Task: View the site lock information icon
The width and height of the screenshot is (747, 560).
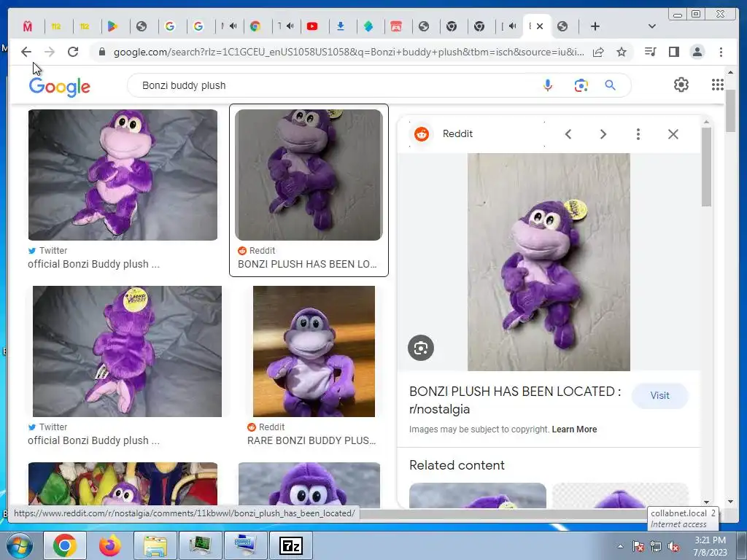Action: coord(101,52)
